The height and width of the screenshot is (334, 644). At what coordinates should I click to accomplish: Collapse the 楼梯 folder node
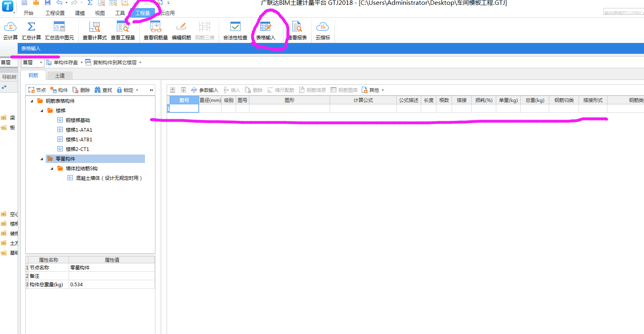(42, 111)
